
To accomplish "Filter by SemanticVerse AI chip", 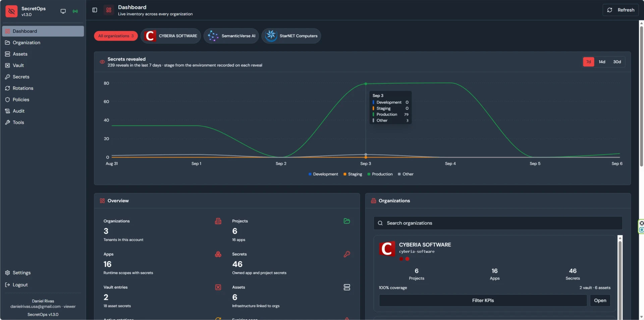I will coord(231,36).
